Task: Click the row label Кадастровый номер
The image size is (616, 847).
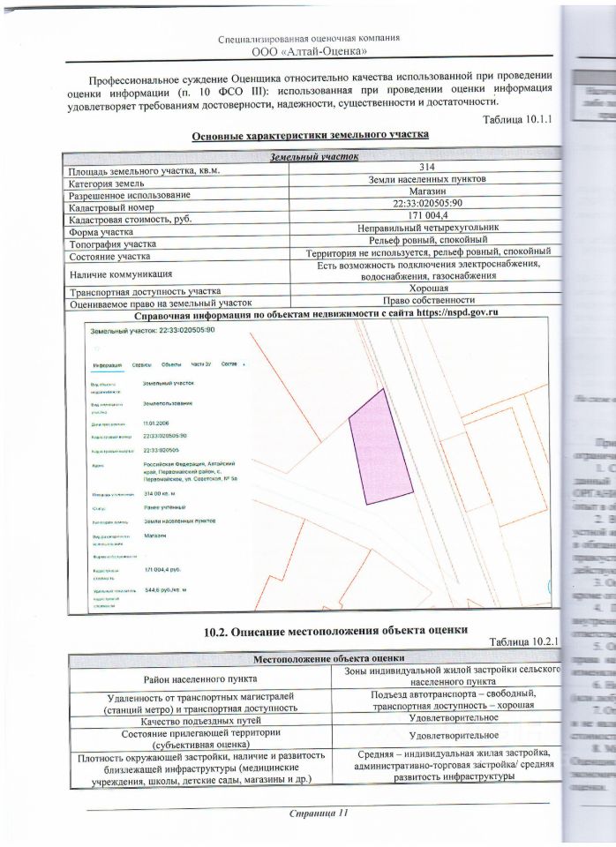Action: (x=111, y=207)
